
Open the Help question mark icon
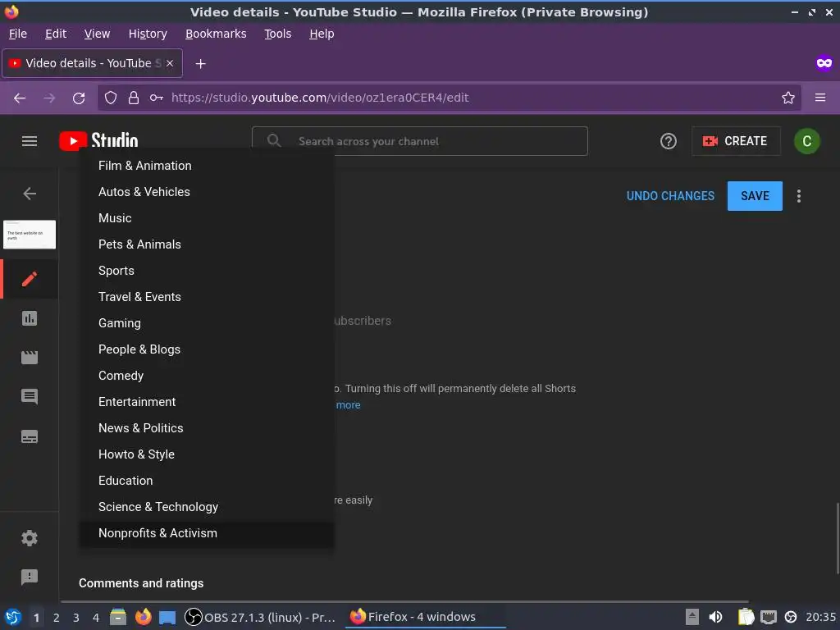point(668,141)
